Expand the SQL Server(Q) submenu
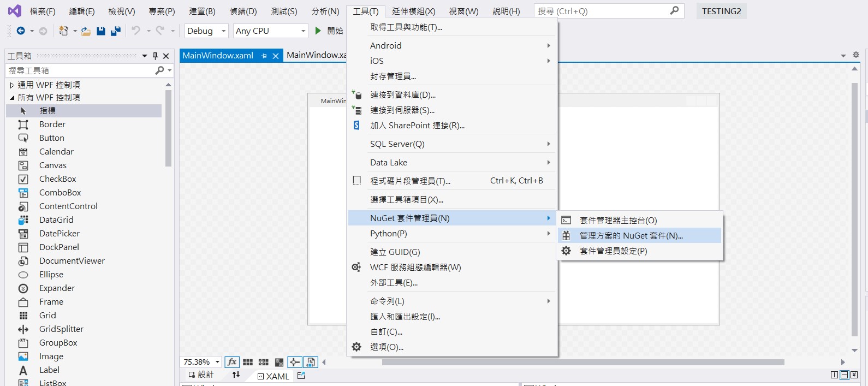This screenshot has height=386, width=868. pyautogui.click(x=452, y=144)
